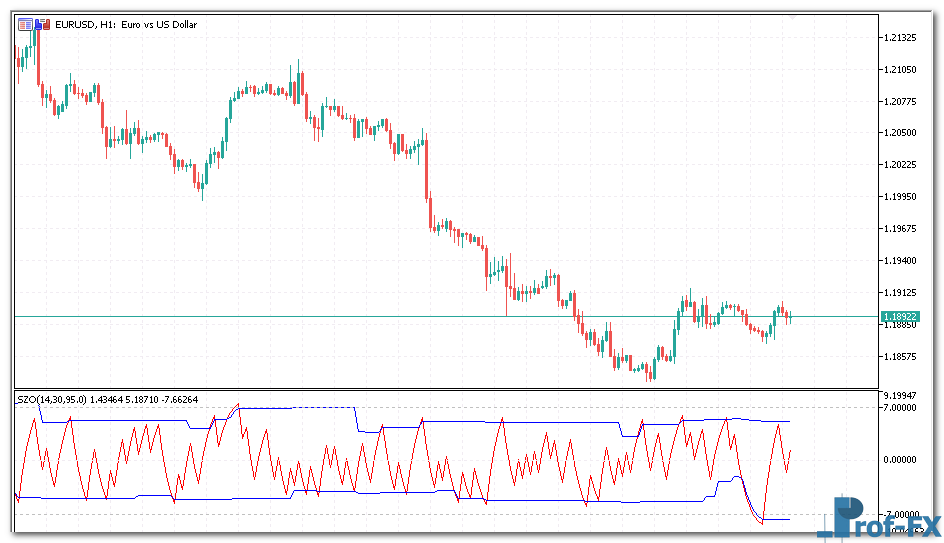The image size is (944, 543).
Task: Click the 1.19675 price scale label
Action: [x=902, y=229]
